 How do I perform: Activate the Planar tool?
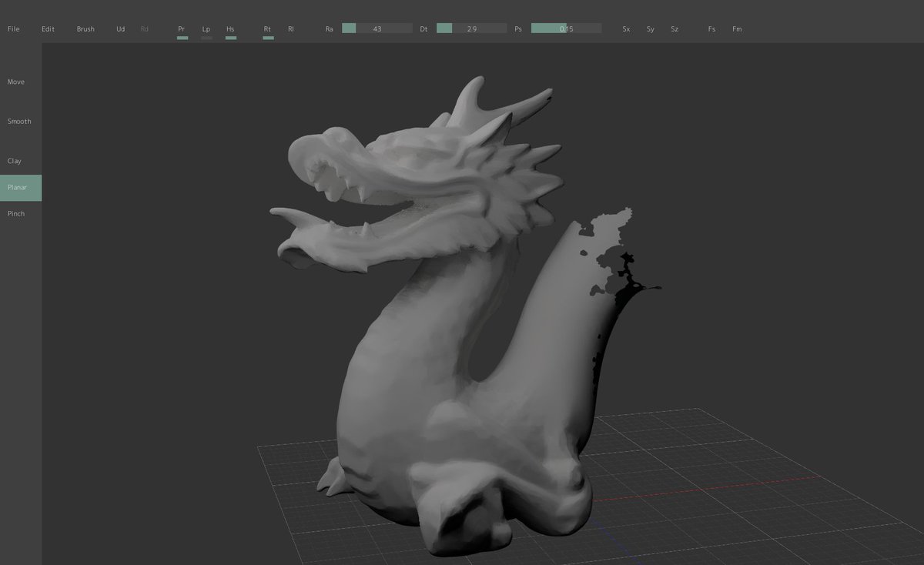pyautogui.click(x=16, y=187)
